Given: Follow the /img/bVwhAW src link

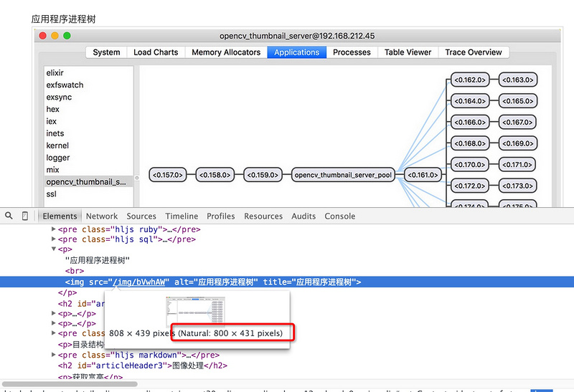Looking at the screenshot, I should [139, 282].
